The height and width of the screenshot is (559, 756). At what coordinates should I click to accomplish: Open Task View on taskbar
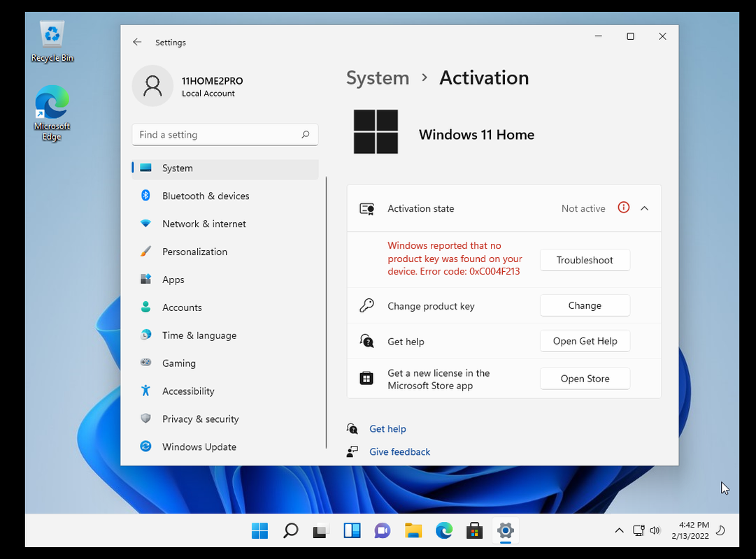(x=320, y=530)
